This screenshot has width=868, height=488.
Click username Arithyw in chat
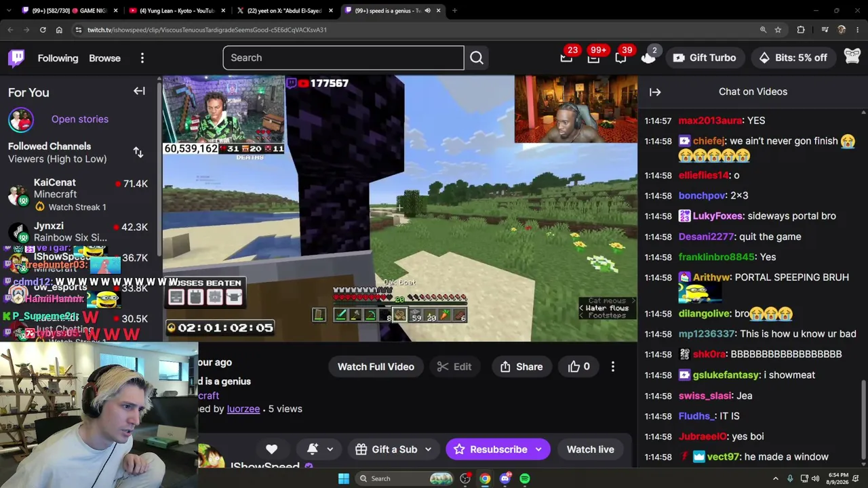pyautogui.click(x=711, y=277)
